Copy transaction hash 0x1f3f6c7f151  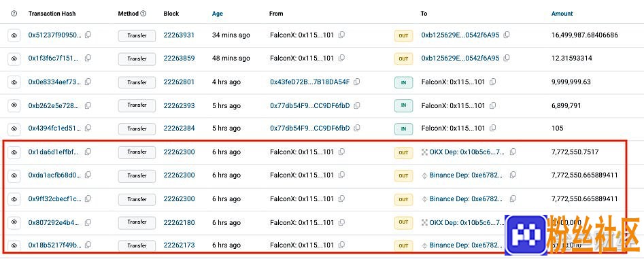(88, 58)
